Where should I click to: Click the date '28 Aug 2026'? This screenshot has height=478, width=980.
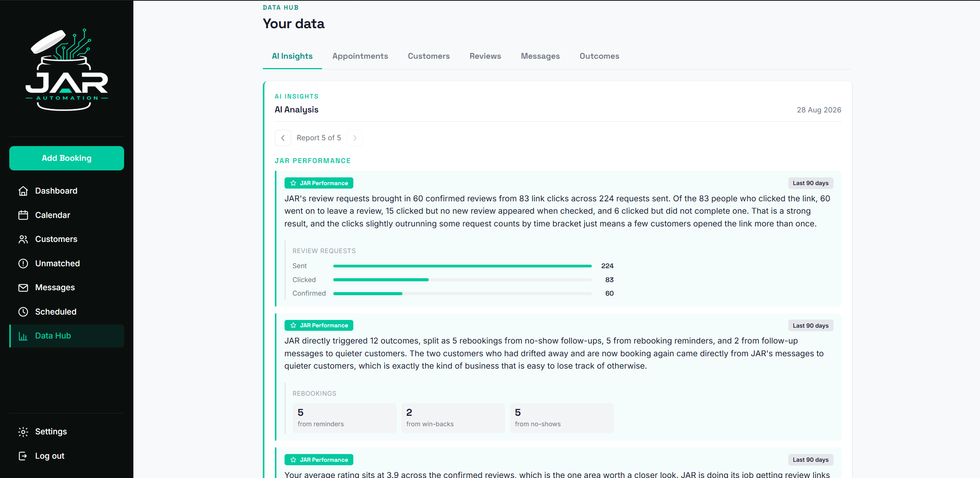[819, 110]
